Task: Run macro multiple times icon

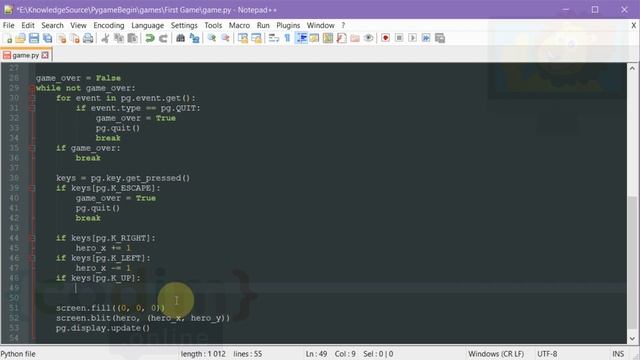Action: point(426,38)
